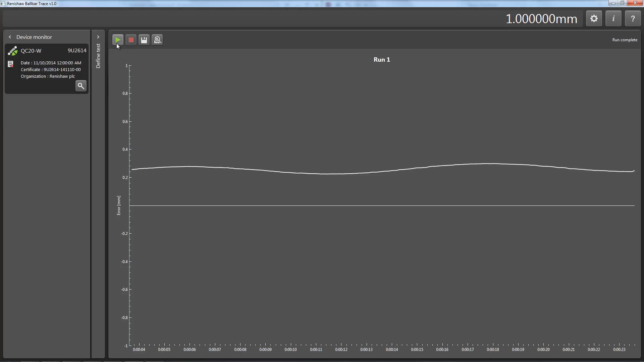Click the Device monitor panel title
The width and height of the screenshot is (644, 362).
(x=34, y=37)
